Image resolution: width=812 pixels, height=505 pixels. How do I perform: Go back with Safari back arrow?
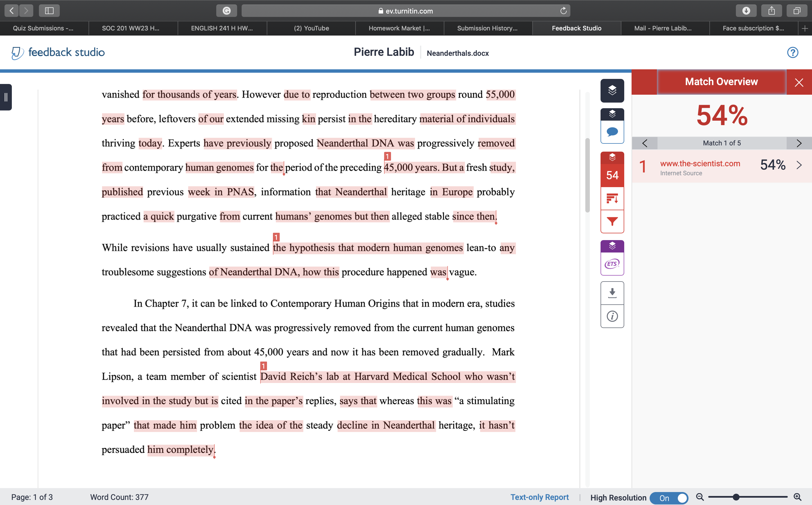coord(12,11)
